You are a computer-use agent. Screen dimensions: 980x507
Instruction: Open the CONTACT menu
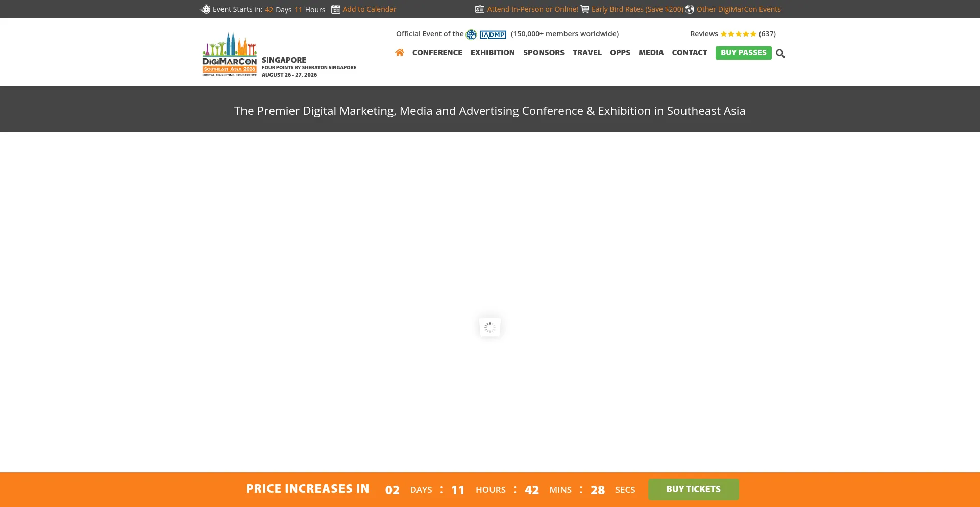[x=690, y=53]
